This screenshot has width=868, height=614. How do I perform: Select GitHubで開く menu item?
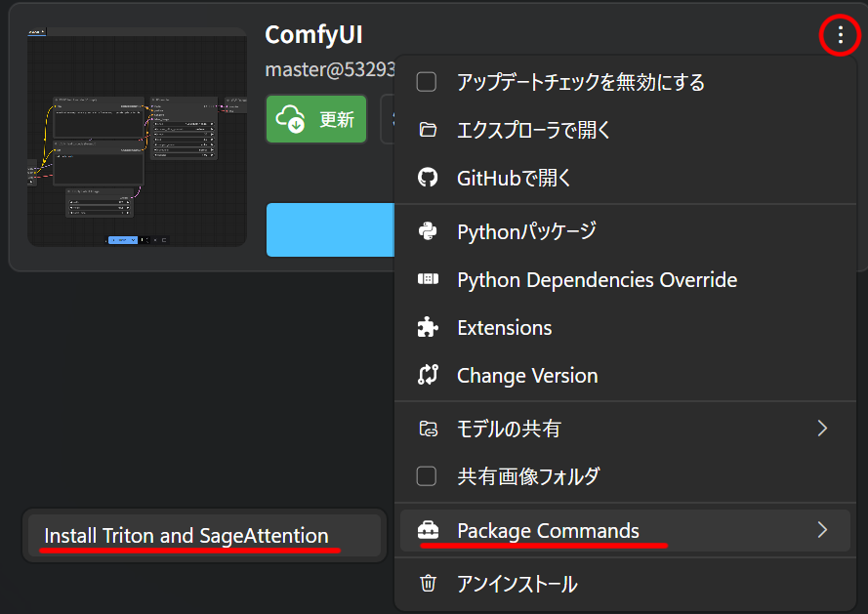coord(514,178)
